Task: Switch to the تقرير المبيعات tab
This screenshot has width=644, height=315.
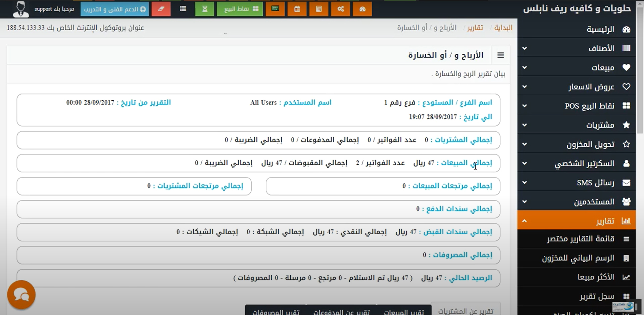Action: click(404, 312)
